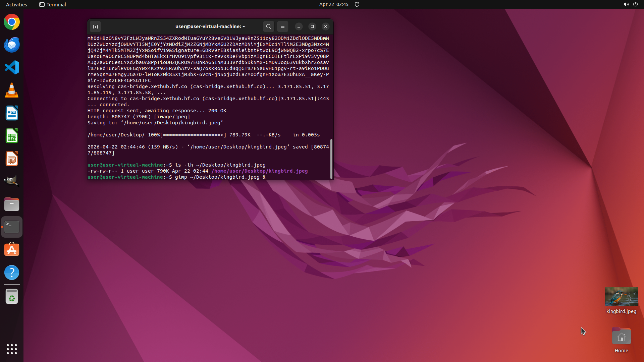Open LibreOffice Writer
This screenshot has height=362, width=644.
click(12, 113)
